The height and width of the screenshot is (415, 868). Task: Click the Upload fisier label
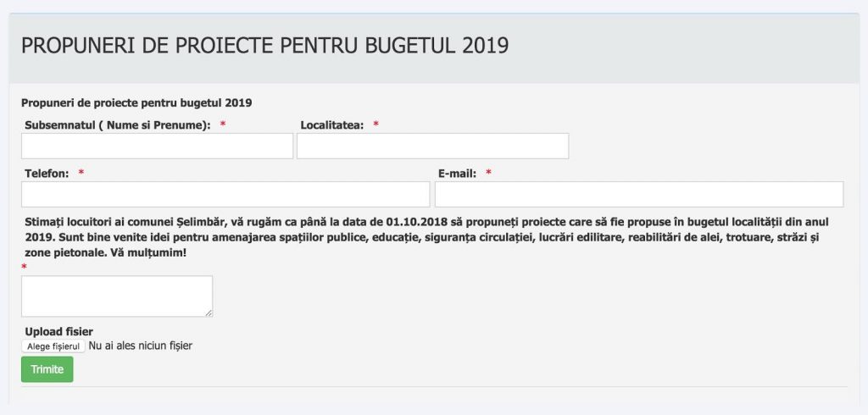(x=58, y=331)
